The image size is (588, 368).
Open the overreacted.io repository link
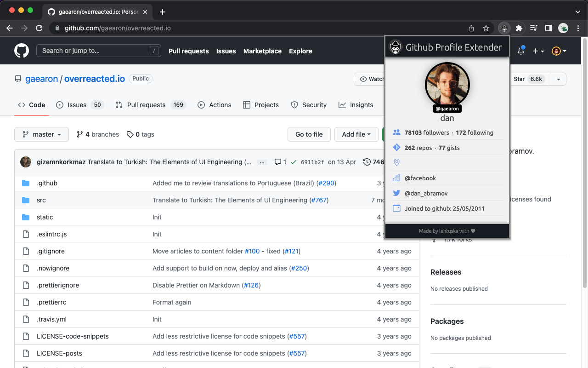(95, 79)
